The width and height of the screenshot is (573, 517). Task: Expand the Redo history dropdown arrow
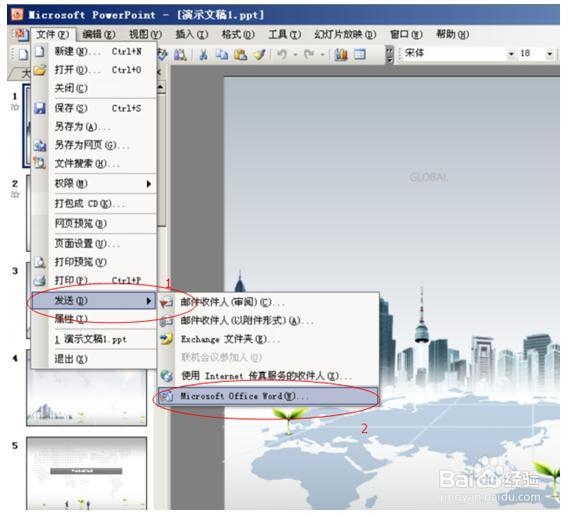tap(322, 55)
